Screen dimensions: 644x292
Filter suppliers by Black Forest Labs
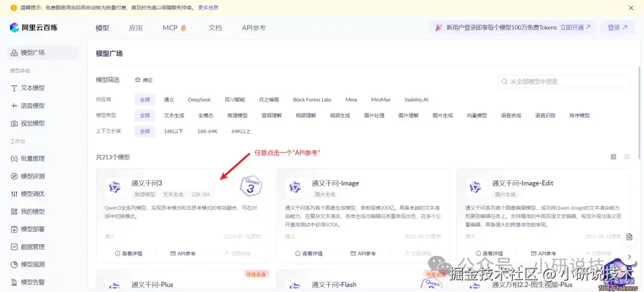(312, 100)
